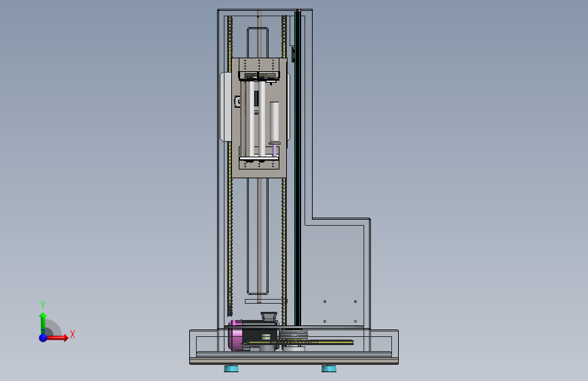The height and width of the screenshot is (381, 588).
Task: Select the motor terminal box on top
Action: 269,316
